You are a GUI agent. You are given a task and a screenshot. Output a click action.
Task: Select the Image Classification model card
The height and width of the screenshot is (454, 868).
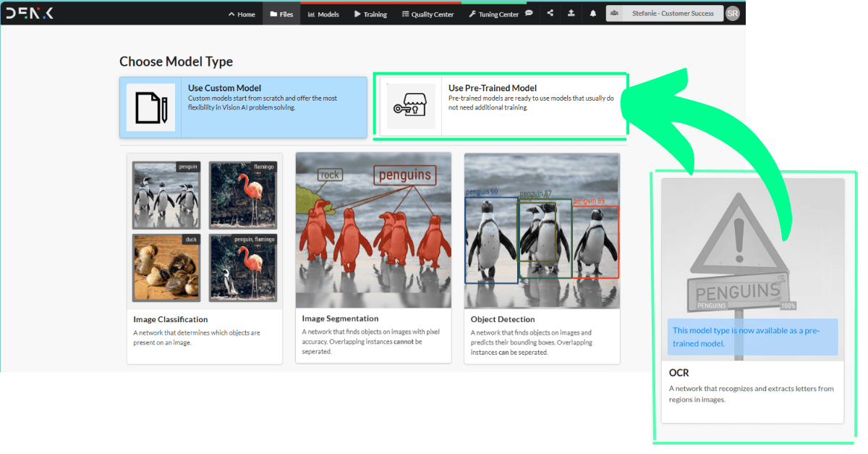click(205, 257)
